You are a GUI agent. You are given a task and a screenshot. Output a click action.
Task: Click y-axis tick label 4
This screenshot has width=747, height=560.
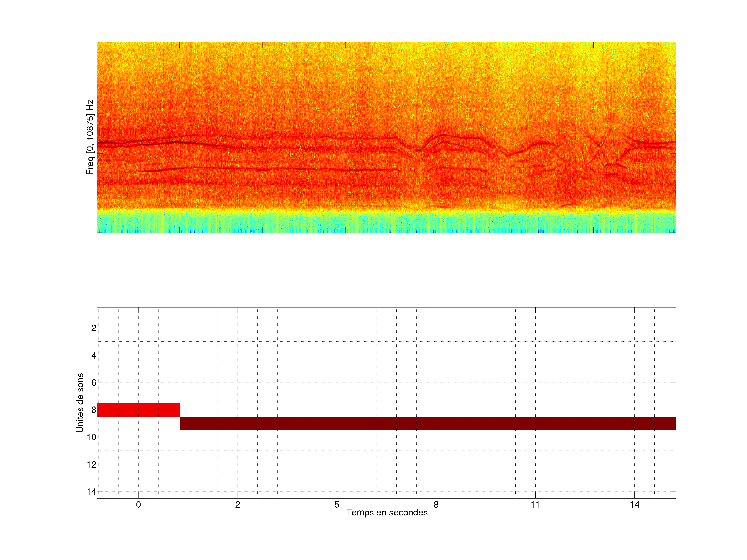pos(94,355)
